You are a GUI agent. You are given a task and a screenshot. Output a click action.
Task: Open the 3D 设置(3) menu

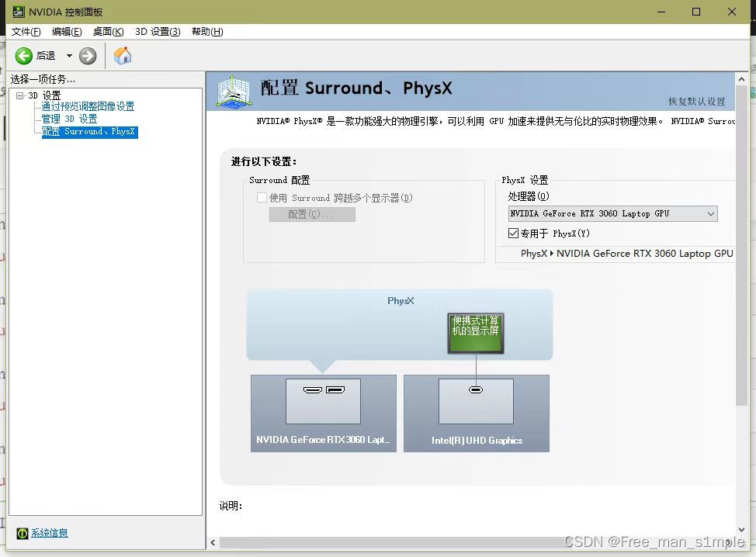[x=158, y=32]
